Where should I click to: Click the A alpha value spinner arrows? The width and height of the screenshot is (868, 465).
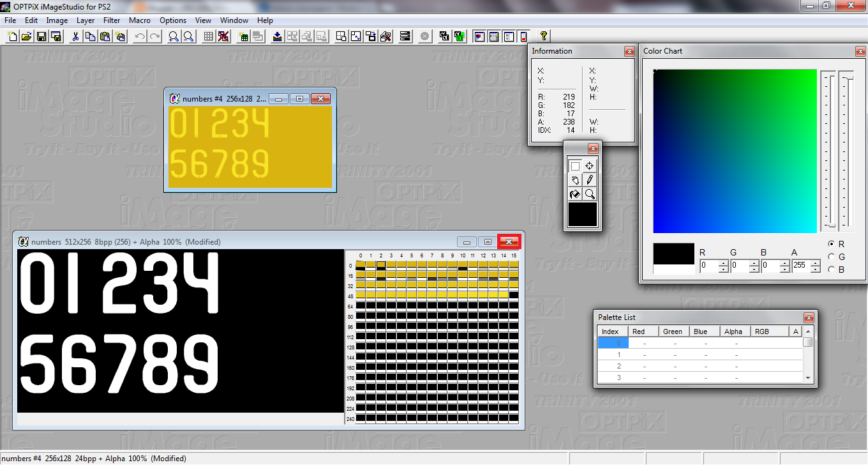pos(815,266)
